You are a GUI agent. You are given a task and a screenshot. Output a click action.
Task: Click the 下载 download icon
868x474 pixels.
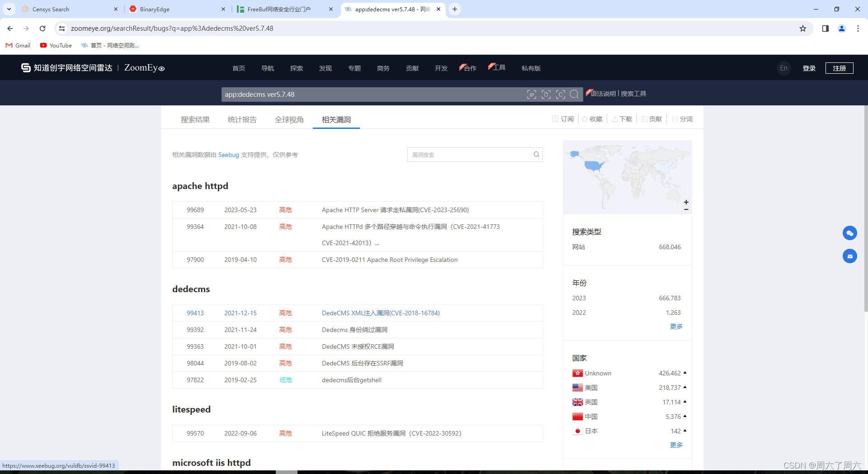pyautogui.click(x=615, y=119)
